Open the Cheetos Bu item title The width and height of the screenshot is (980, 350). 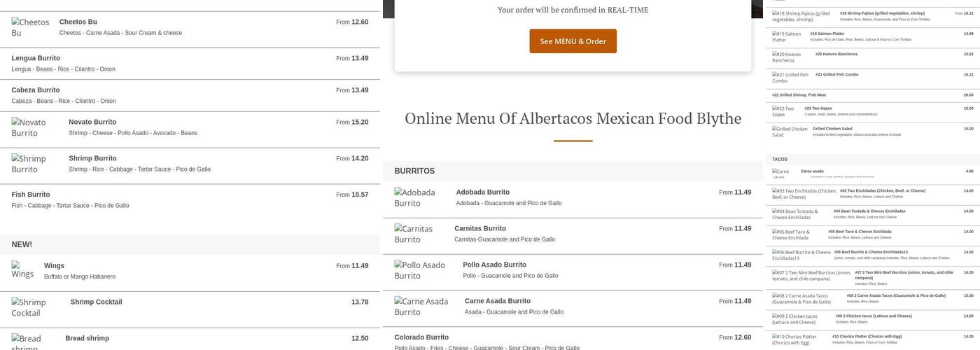(78, 22)
